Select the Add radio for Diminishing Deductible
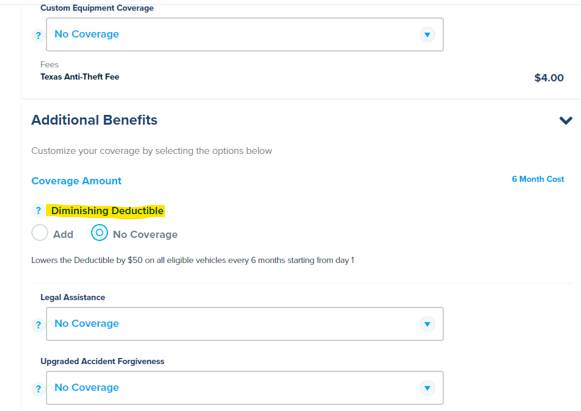 (40, 233)
